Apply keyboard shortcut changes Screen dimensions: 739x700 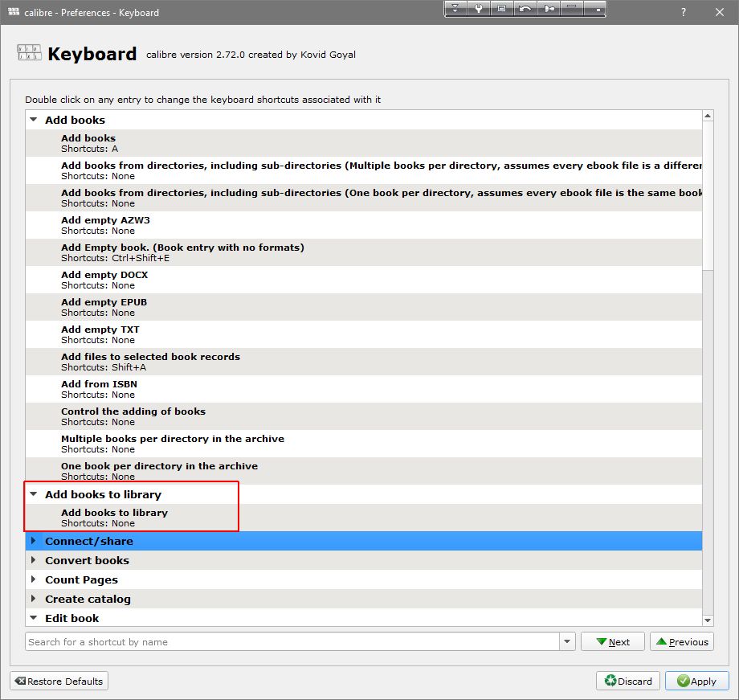[x=696, y=681]
